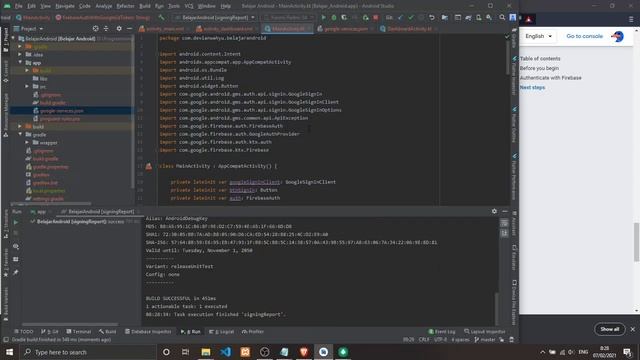Click the Make Project hammer icon
640x360 pixels.
tap(162, 18)
